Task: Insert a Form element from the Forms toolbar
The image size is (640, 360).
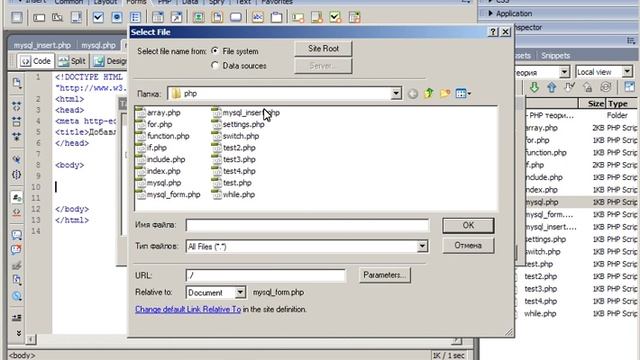Action: 17,18
